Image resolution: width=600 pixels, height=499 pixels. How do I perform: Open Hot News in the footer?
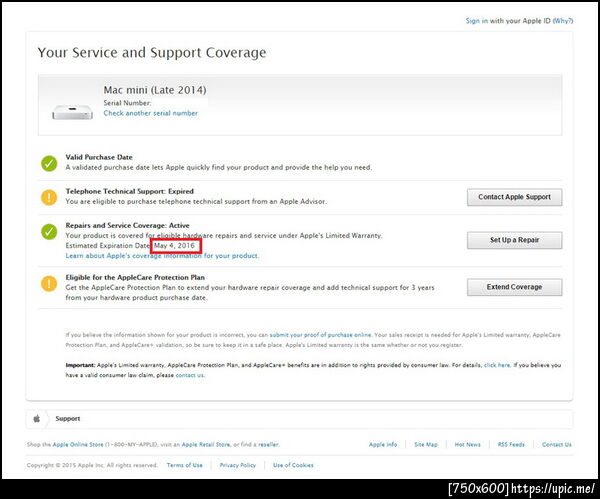[467, 445]
